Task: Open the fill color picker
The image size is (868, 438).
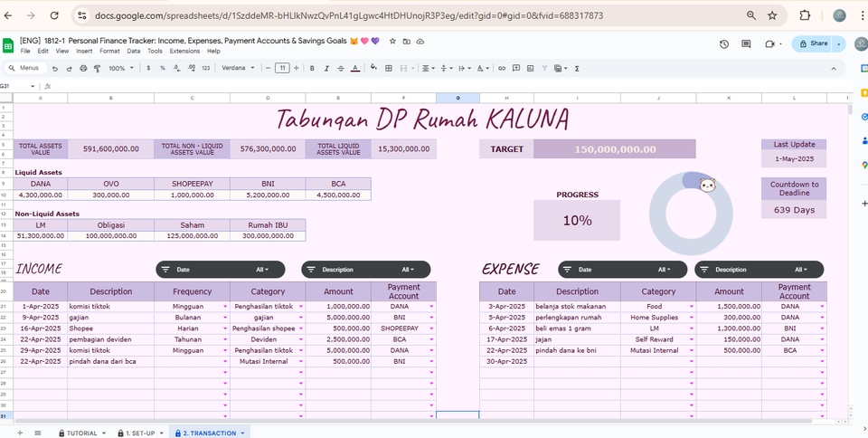Action: [373, 68]
